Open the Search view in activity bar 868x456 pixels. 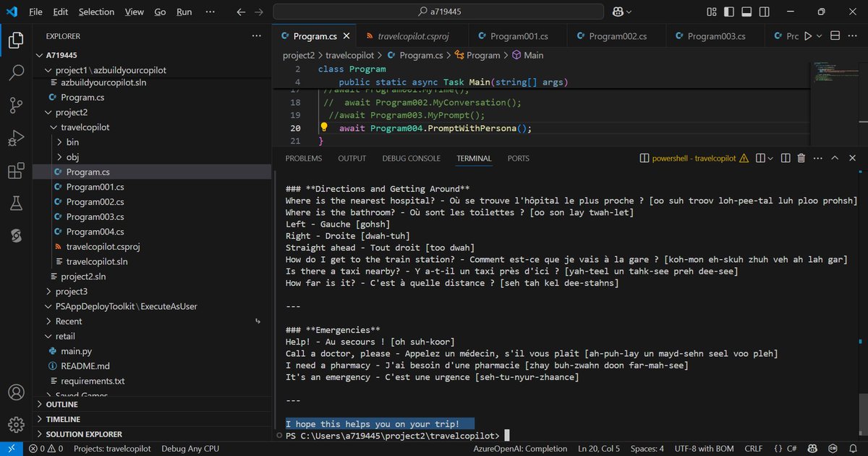click(x=16, y=72)
